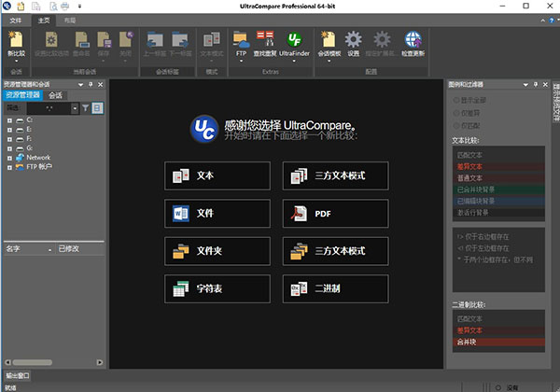This screenshot has height=392, width=560.
Task: Start a 字符表 table comparison
Action: point(217,288)
